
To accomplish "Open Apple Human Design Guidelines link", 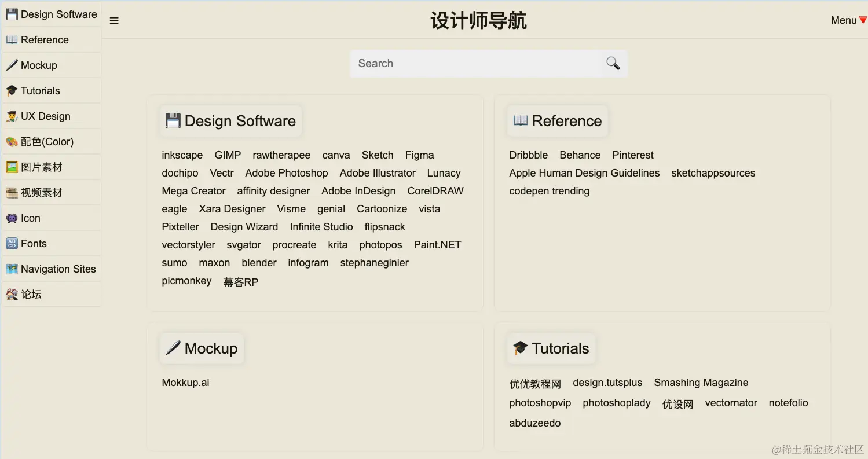I will 585,173.
